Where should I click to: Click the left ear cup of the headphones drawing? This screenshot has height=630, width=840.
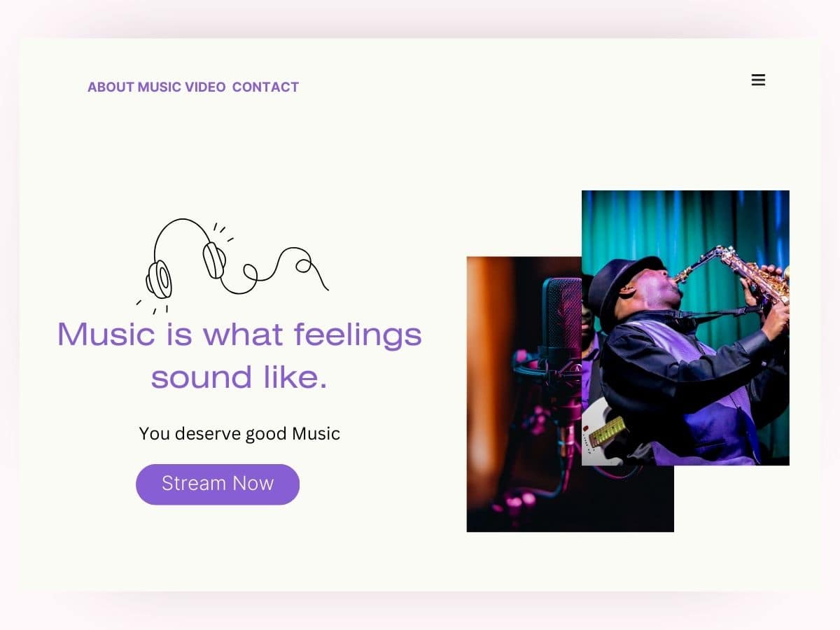[159, 279]
